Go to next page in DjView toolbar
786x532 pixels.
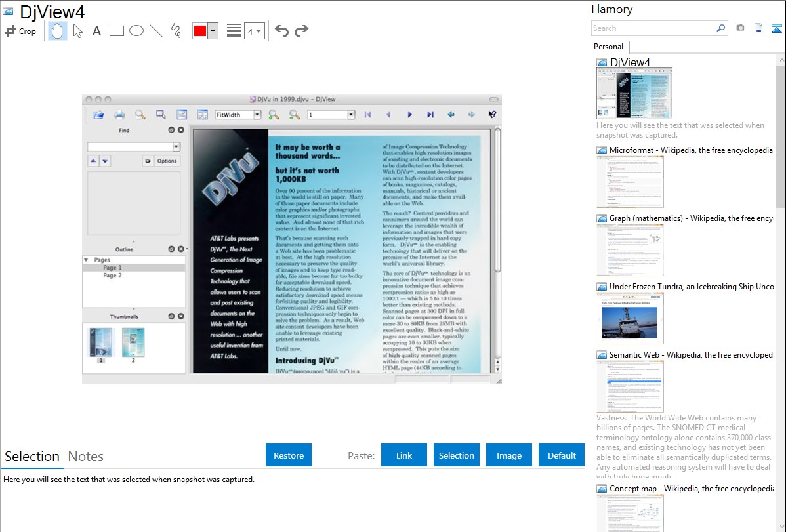[409, 115]
